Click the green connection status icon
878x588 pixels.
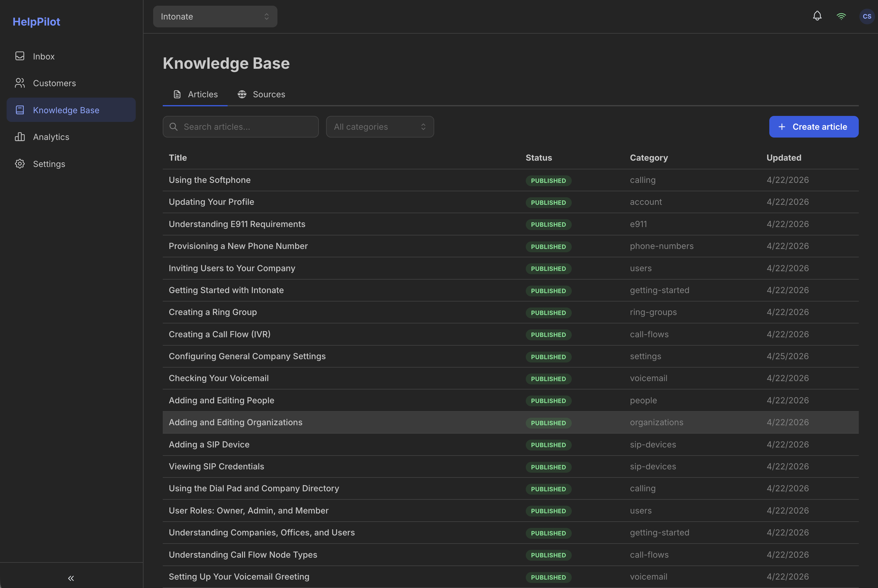841,16
